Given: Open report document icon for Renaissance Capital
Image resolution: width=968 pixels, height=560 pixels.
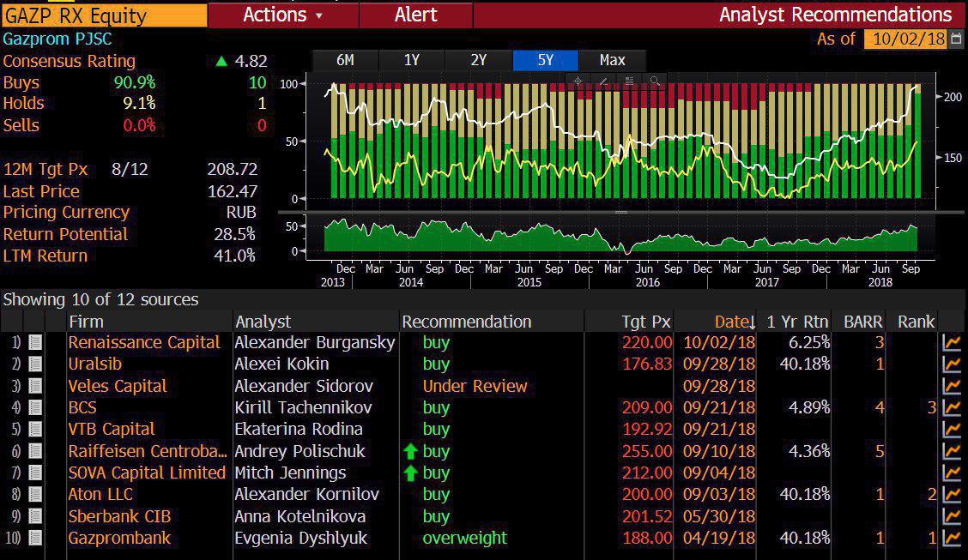Looking at the screenshot, I should [x=35, y=342].
